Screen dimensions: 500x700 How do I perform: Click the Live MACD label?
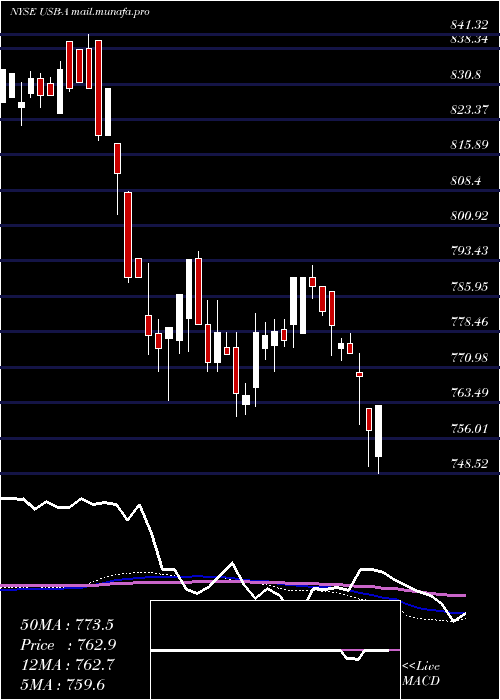pos(421,674)
